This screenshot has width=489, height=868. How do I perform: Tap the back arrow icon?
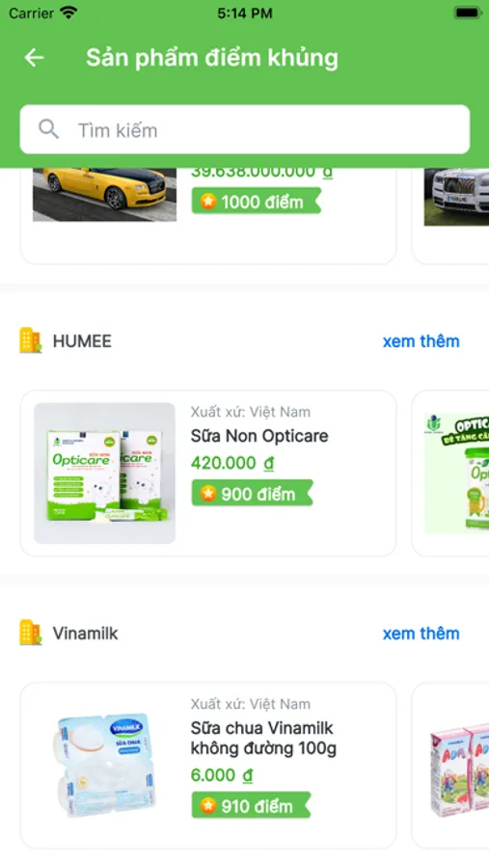pyautogui.click(x=34, y=58)
